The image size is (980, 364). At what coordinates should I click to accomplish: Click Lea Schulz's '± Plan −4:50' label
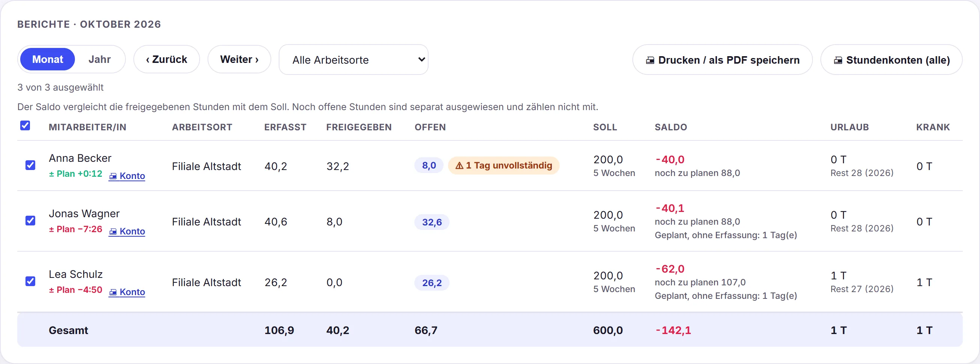76,290
